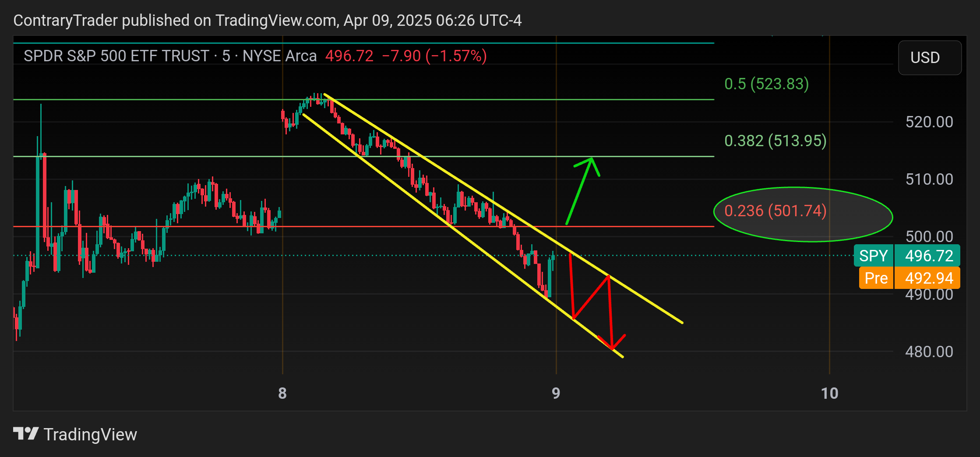Click the last price value 496.72 in header
The width and height of the screenshot is (980, 457).
coord(349,56)
